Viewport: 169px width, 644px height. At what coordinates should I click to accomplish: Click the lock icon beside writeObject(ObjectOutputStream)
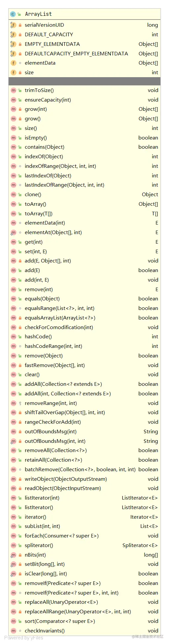[20, 479]
